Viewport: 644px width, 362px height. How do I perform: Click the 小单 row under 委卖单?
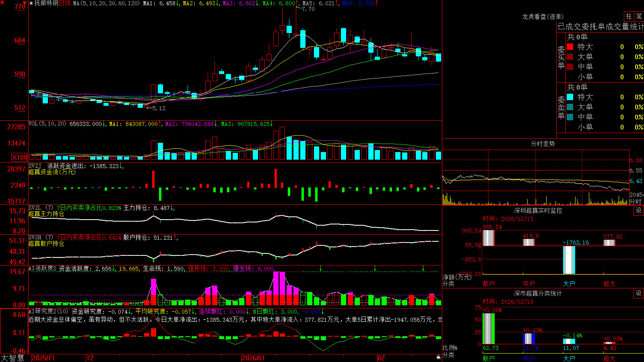point(605,127)
